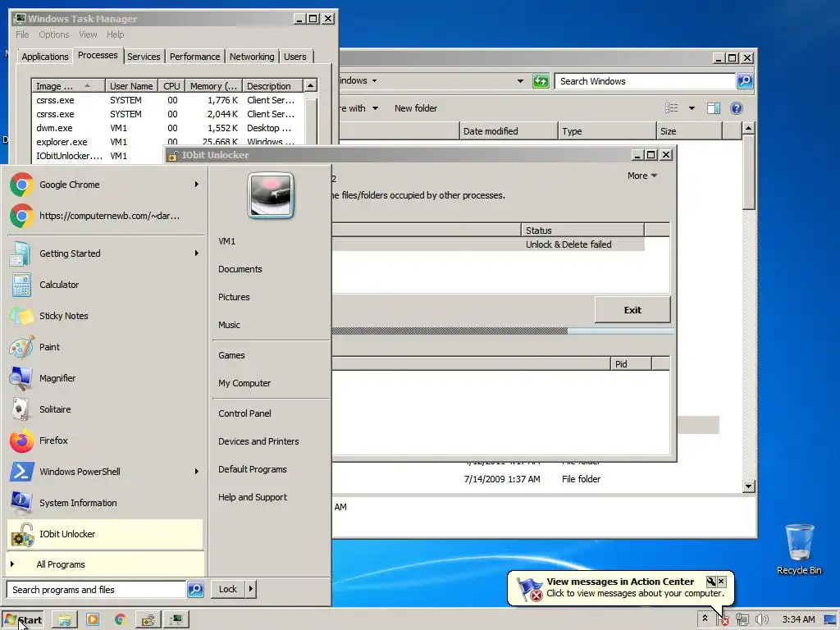Open Paint from the Start menu
Viewport: 840px width, 630px height.
tap(105, 347)
